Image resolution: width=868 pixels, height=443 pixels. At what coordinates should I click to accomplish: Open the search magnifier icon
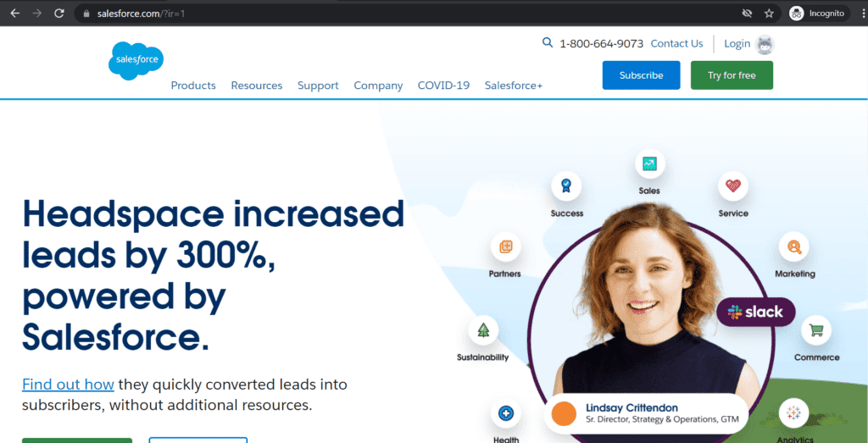tap(547, 43)
